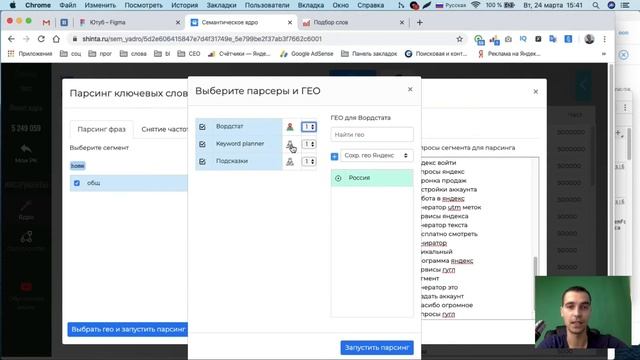The image size is (640, 360).
Task: Switch to the Снятие частот tab
Action: pyautogui.click(x=164, y=129)
